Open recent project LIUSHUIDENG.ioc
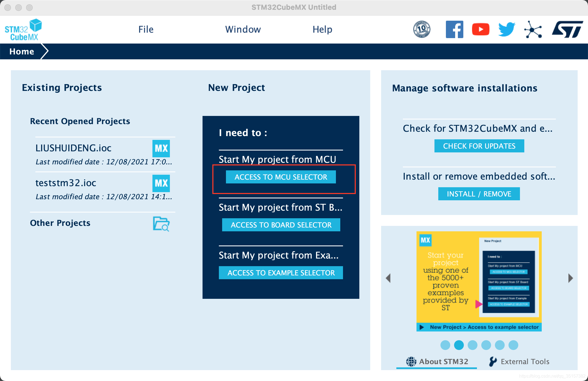Image resolution: width=588 pixels, height=381 pixels. (x=73, y=148)
